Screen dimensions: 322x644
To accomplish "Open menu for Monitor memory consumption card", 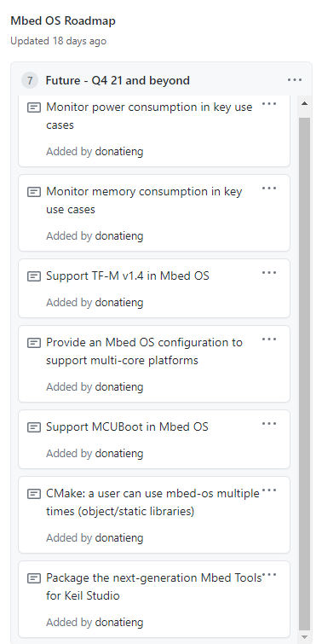I will point(269,189).
